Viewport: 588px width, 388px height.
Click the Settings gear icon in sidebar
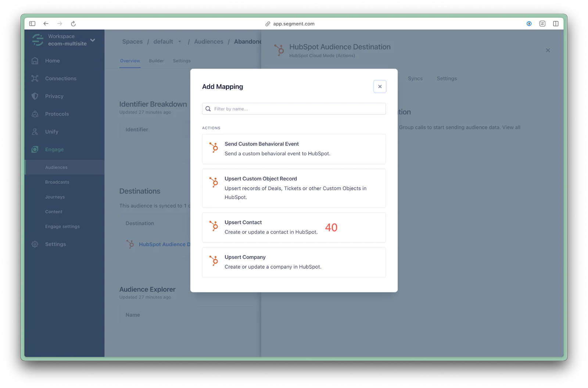coord(35,244)
